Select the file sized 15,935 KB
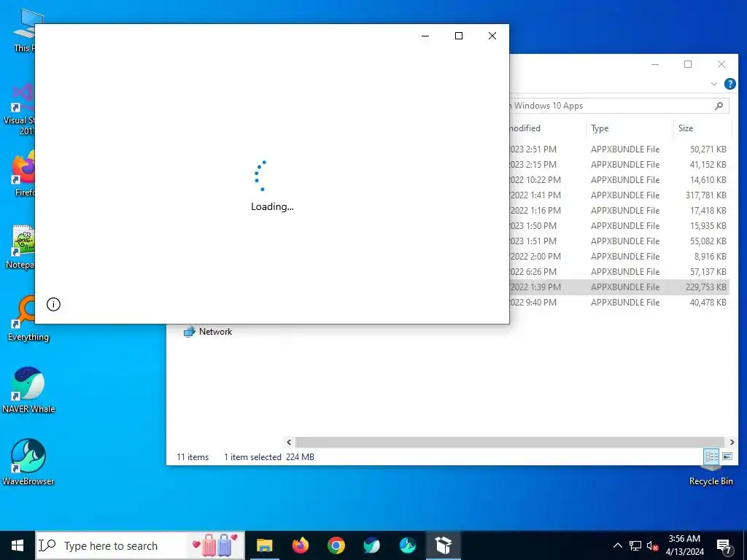 619,225
